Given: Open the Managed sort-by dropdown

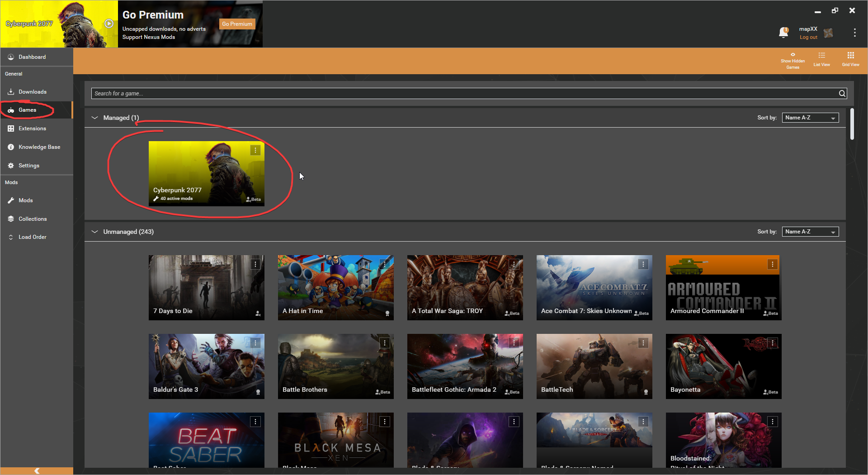Looking at the screenshot, I should coord(810,118).
